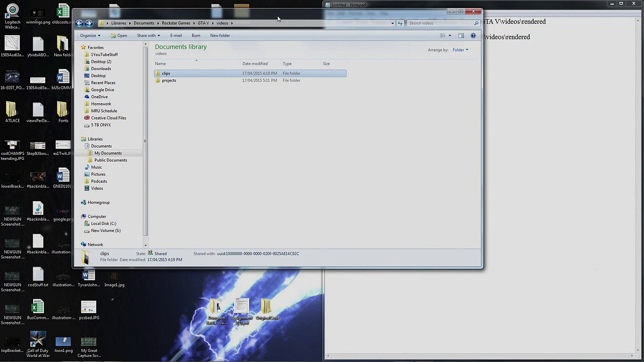
Task: Open the Organize menu
Action: [90, 36]
